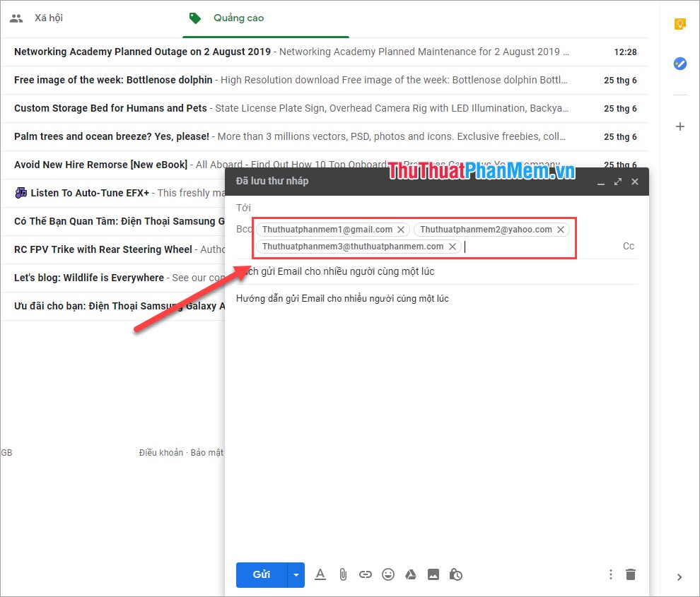
Task: Attach a file with the paperclip icon
Action: (343, 574)
